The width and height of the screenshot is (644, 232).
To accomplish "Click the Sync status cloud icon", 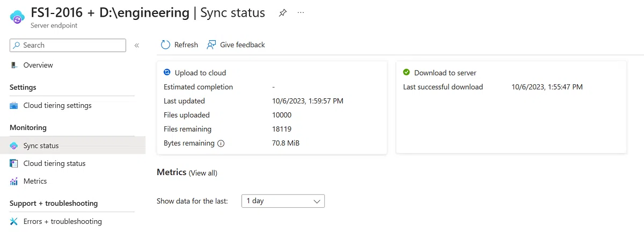I will point(14,146).
